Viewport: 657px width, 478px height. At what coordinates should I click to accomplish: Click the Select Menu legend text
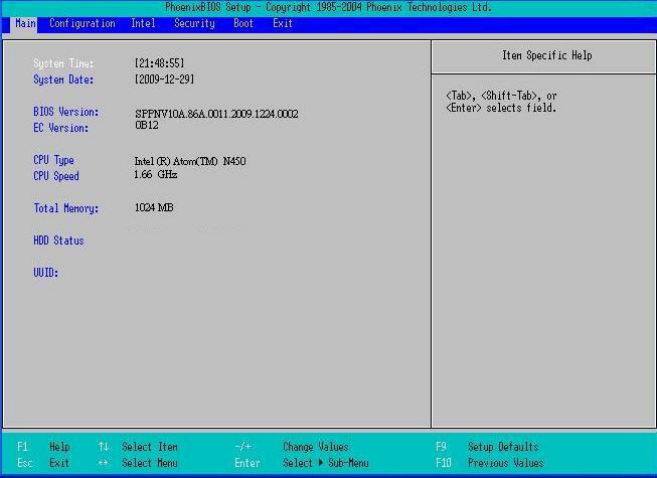150,463
